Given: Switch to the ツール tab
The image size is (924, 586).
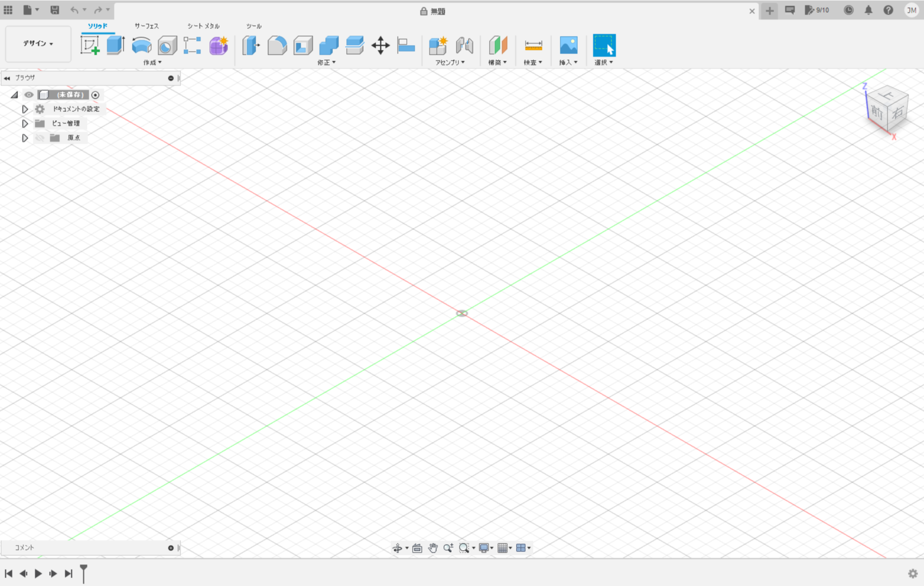Looking at the screenshot, I should coord(254,26).
